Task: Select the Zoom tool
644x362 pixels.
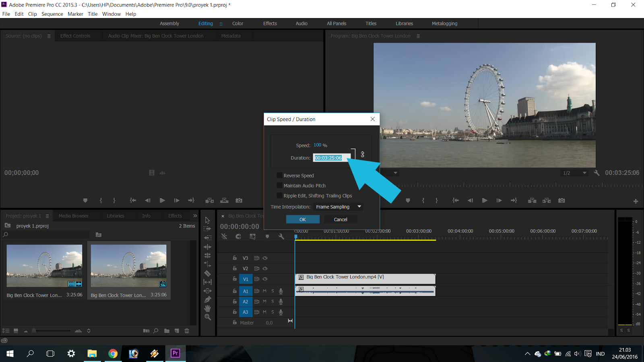Action: point(207,317)
